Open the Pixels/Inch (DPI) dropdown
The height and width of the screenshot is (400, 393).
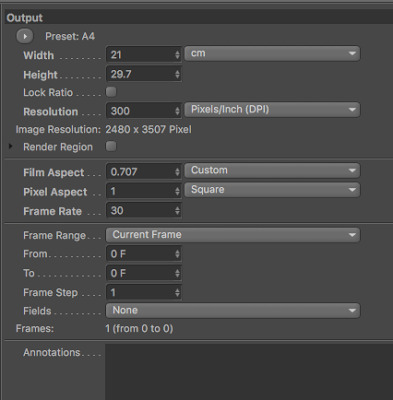pyautogui.click(x=272, y=110)
